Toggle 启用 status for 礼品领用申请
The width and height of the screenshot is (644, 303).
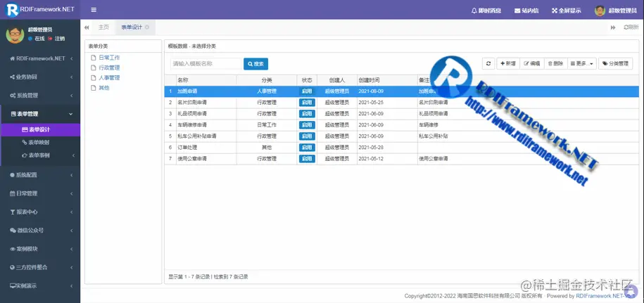pos(307,114)
